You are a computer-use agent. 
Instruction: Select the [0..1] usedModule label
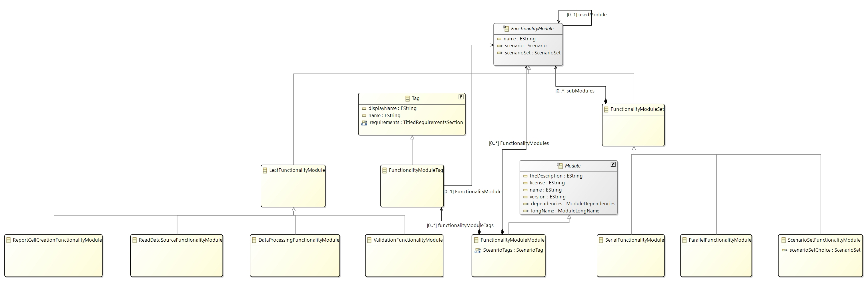(587, 15)
